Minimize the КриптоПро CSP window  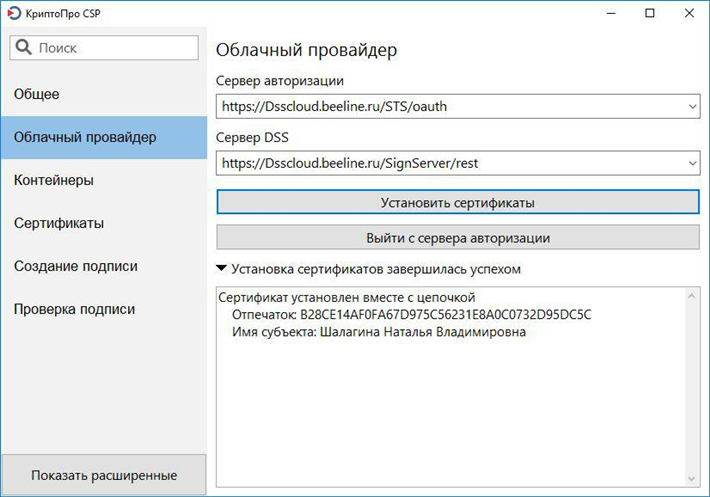click(611, 13)
